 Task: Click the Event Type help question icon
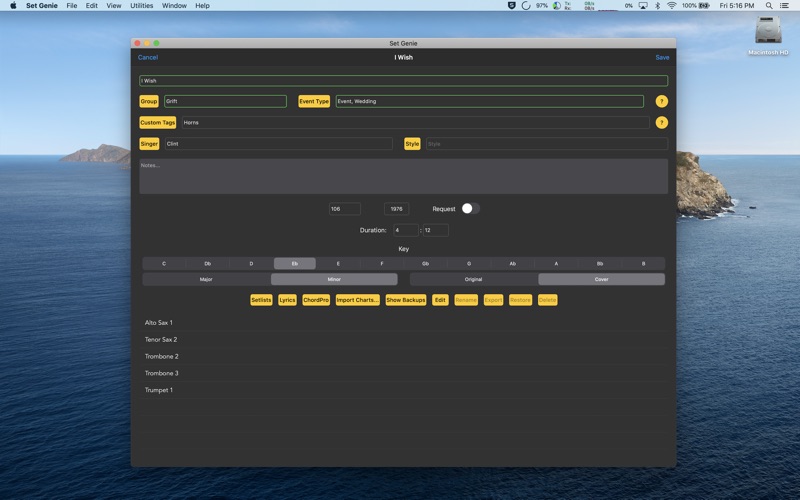661,102
